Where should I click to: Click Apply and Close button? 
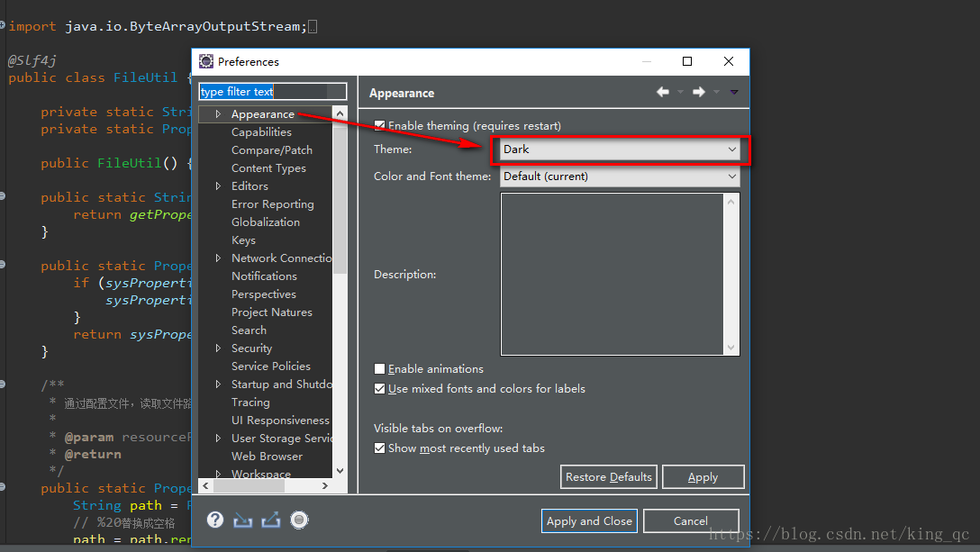(x=589, y=520)
